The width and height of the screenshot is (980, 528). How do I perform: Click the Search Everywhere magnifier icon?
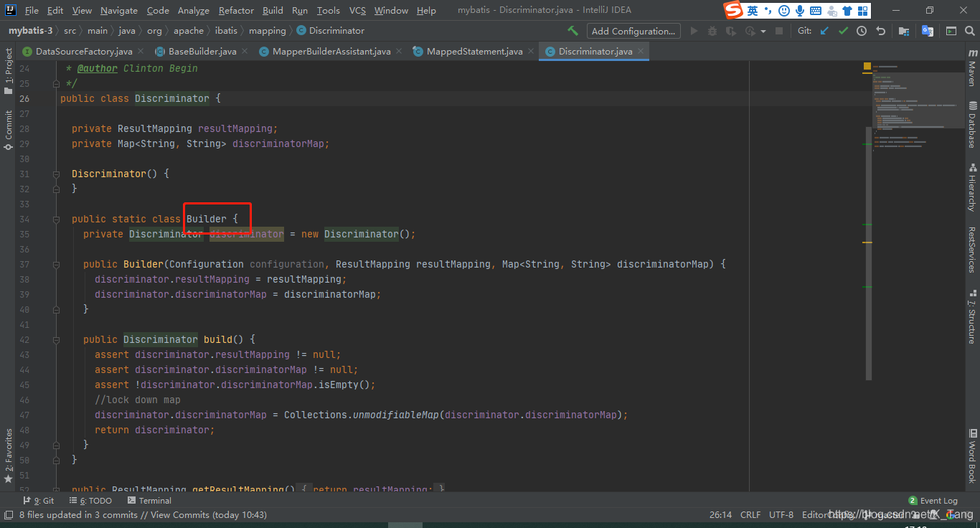pyautogui.click(x=970, y=31)
